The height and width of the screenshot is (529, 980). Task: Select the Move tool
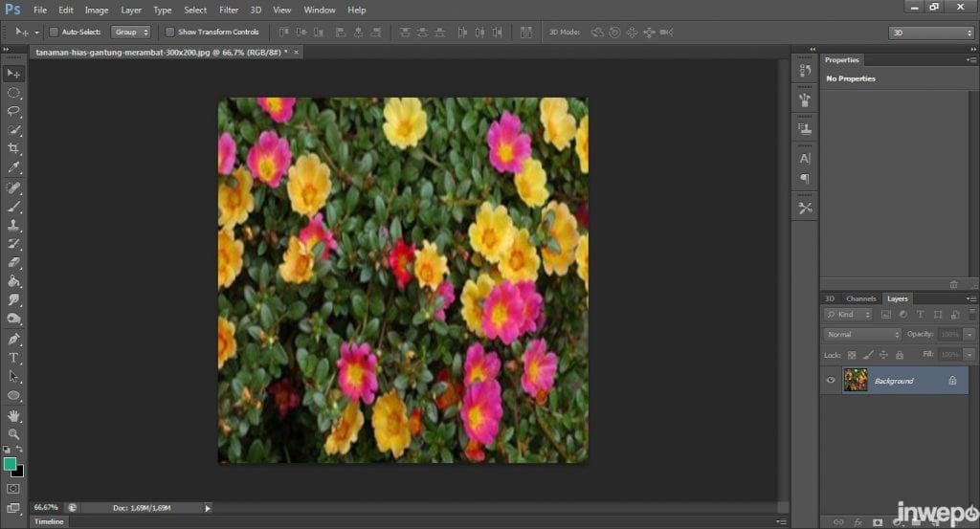(13, 74)
